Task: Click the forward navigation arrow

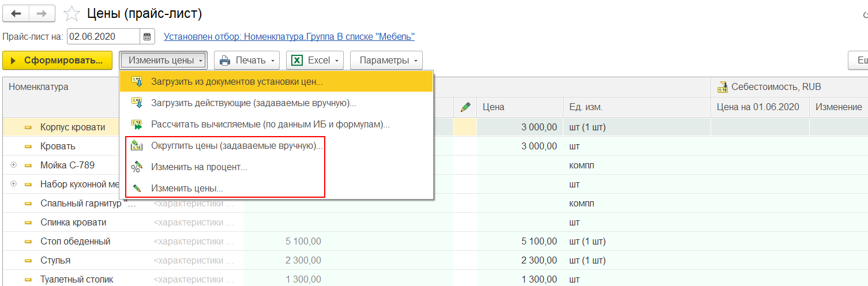Action: coord(42,13)
